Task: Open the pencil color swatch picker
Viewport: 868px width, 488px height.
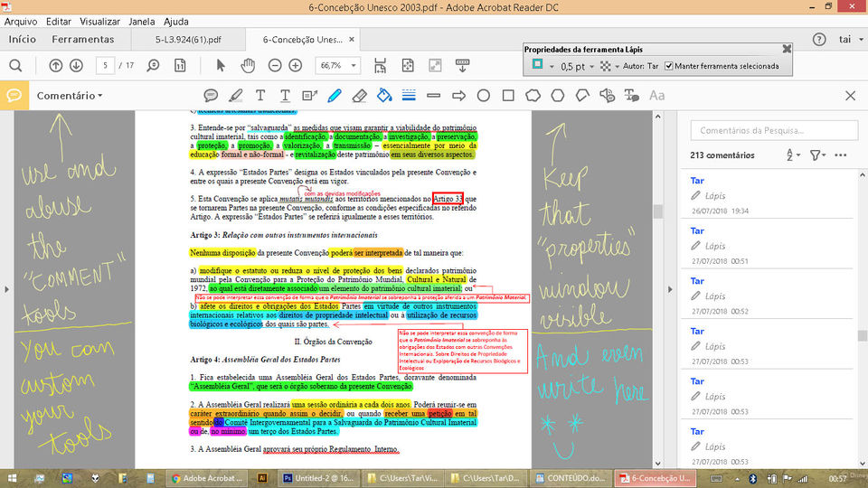Action: [539, 66]
